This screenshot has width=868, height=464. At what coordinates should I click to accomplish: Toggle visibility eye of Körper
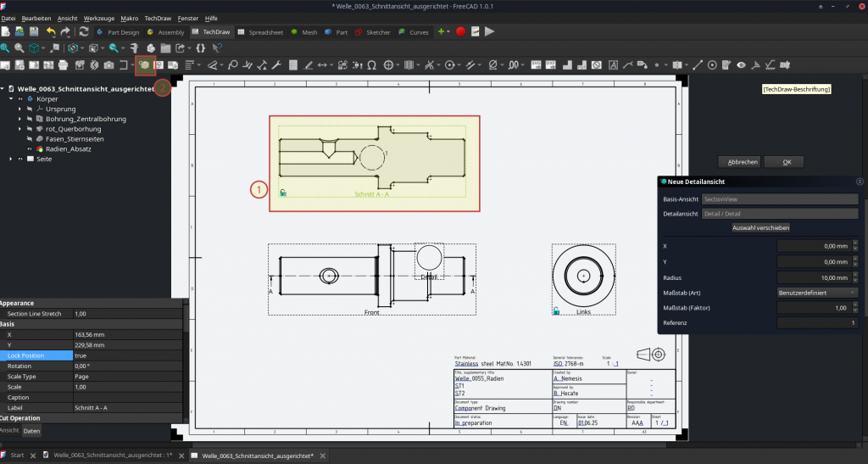point(19,99)
